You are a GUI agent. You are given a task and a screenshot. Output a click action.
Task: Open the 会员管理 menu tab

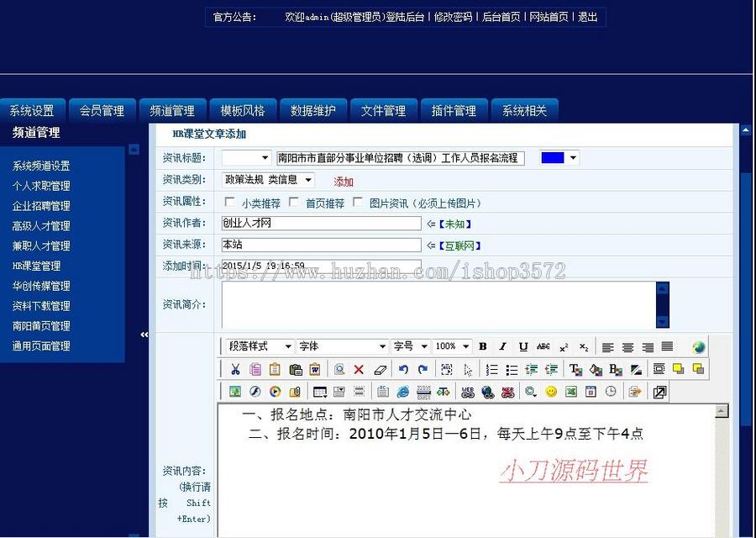[x=102, y=110]
